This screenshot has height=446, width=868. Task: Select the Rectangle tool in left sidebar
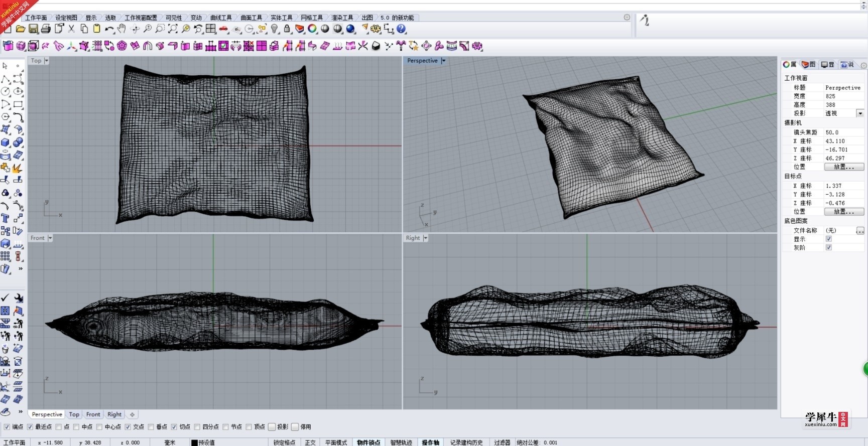click(x=18, y=104)
